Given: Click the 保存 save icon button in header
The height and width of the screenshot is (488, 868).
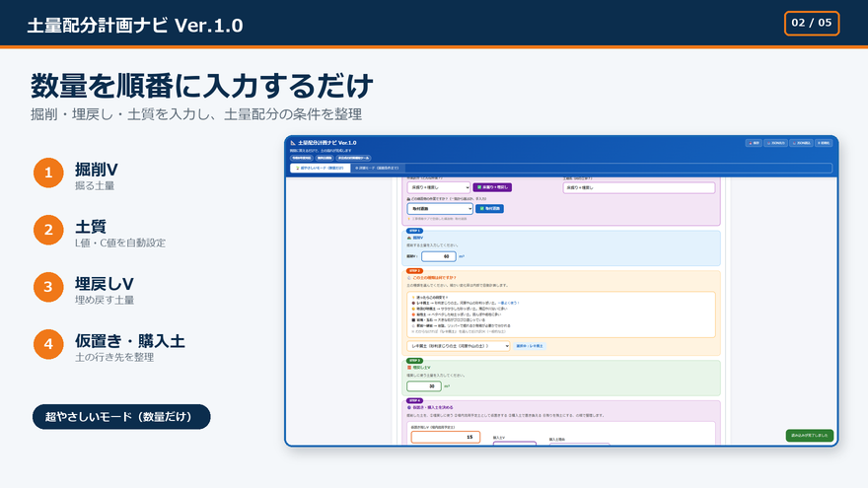Looking at the screenshot, I should (754, 143).
